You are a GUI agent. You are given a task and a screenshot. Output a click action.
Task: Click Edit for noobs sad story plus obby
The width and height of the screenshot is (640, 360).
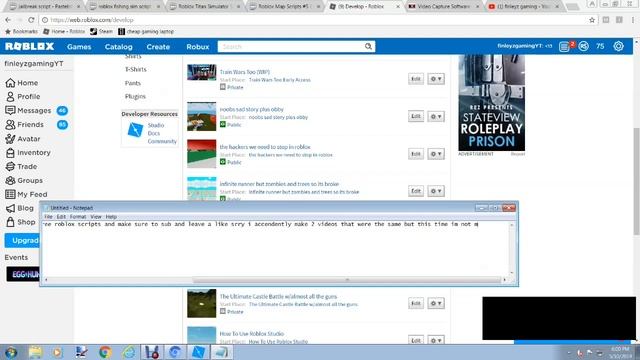pos(416,116)
